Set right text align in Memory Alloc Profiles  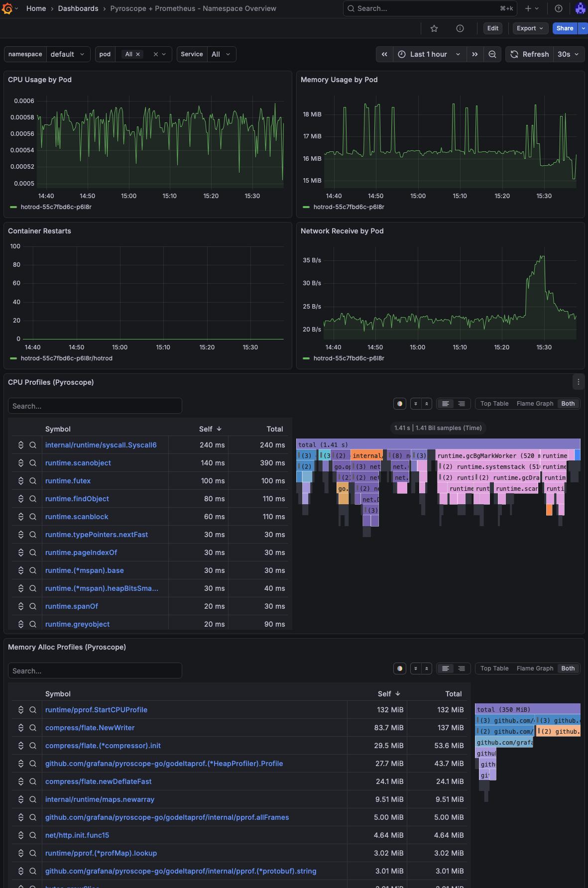(x=462, y=668)
